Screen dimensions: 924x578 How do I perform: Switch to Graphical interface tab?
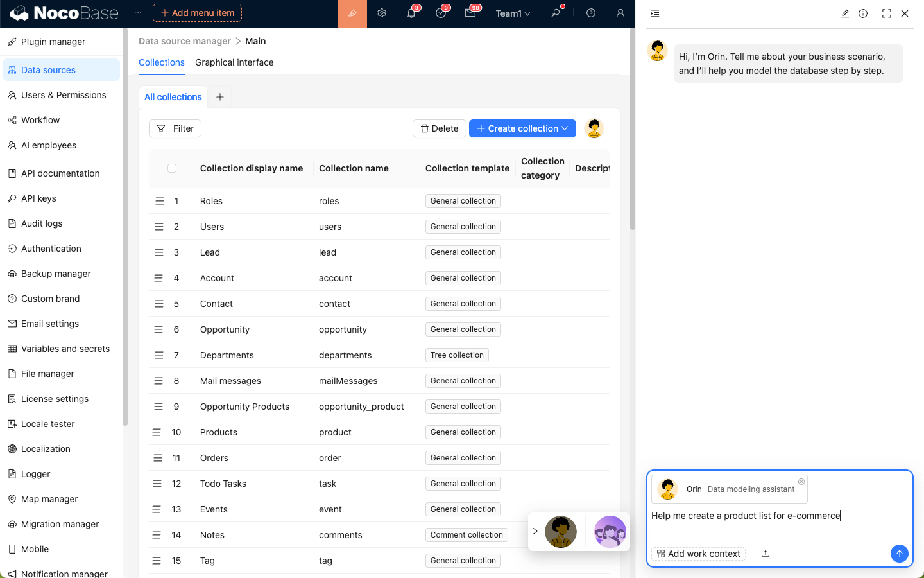(234, 62)
